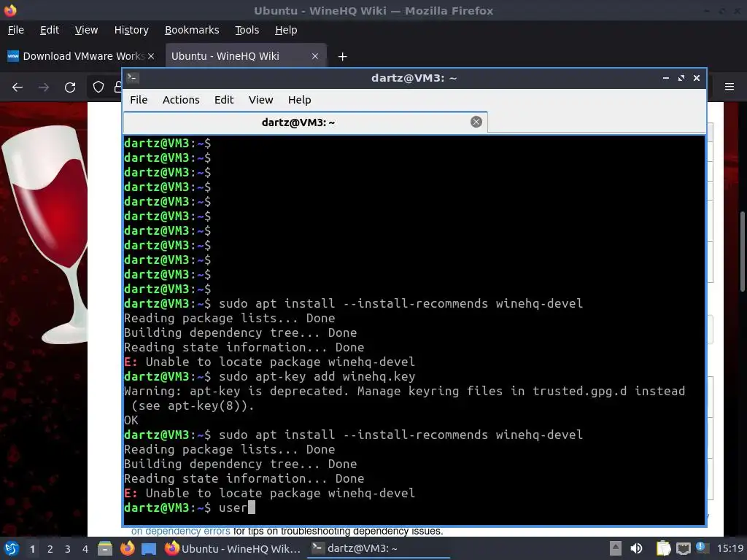747x560 pixels.
Task: Click the site security padlock icon
Action: [117, 87]
